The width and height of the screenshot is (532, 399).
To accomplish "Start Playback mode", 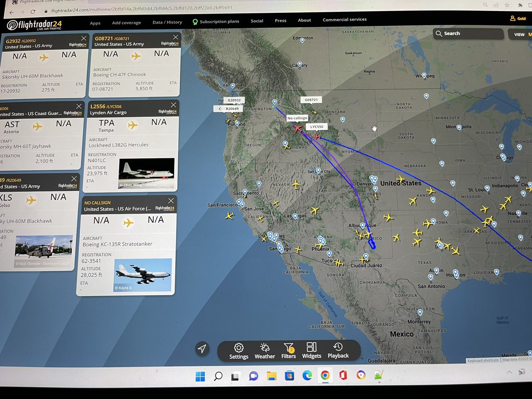I will 338,350.
